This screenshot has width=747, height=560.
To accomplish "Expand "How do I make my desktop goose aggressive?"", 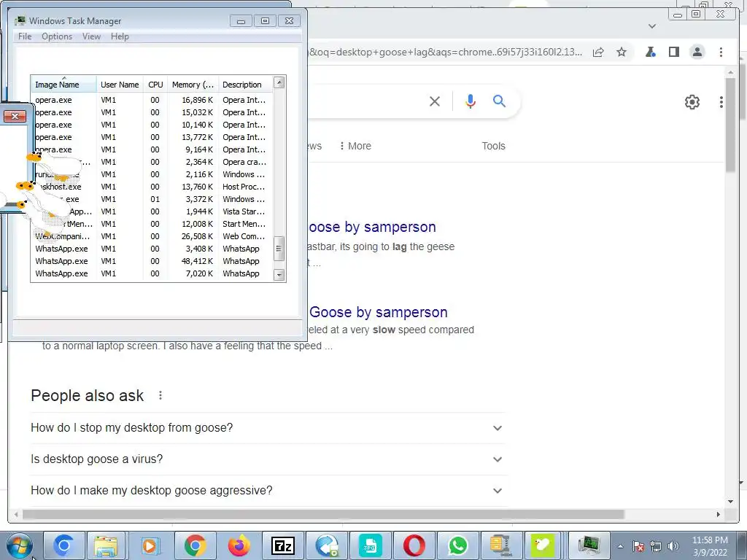I will click(268, 491).
